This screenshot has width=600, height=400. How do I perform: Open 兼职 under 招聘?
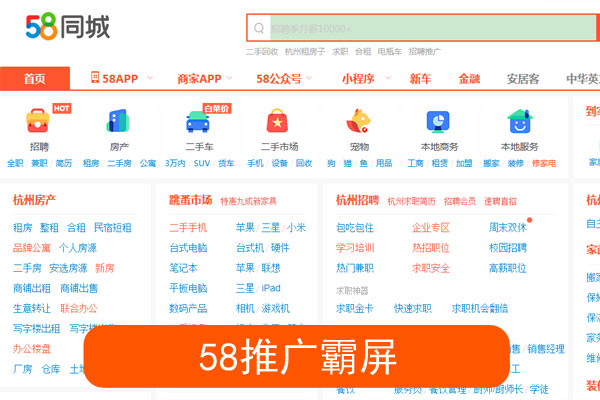(39, 163)
